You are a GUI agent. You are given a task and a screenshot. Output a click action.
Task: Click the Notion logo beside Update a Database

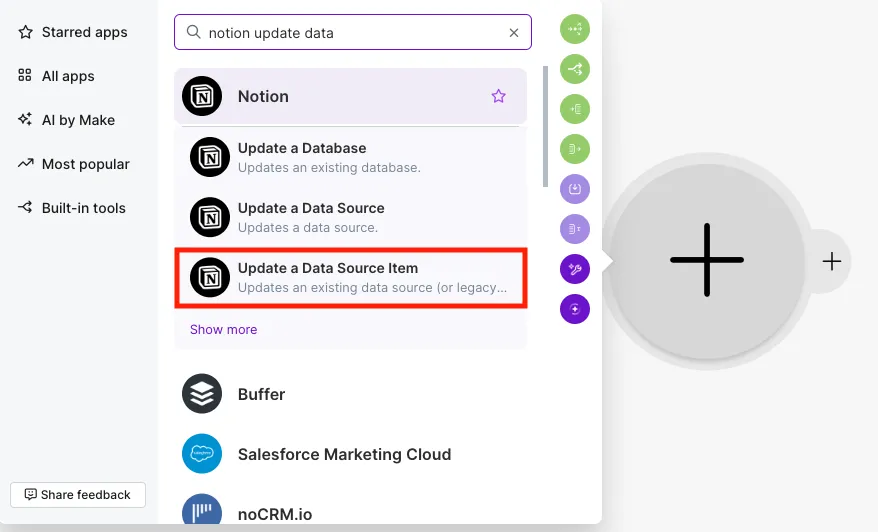click(x=210, y=157)
